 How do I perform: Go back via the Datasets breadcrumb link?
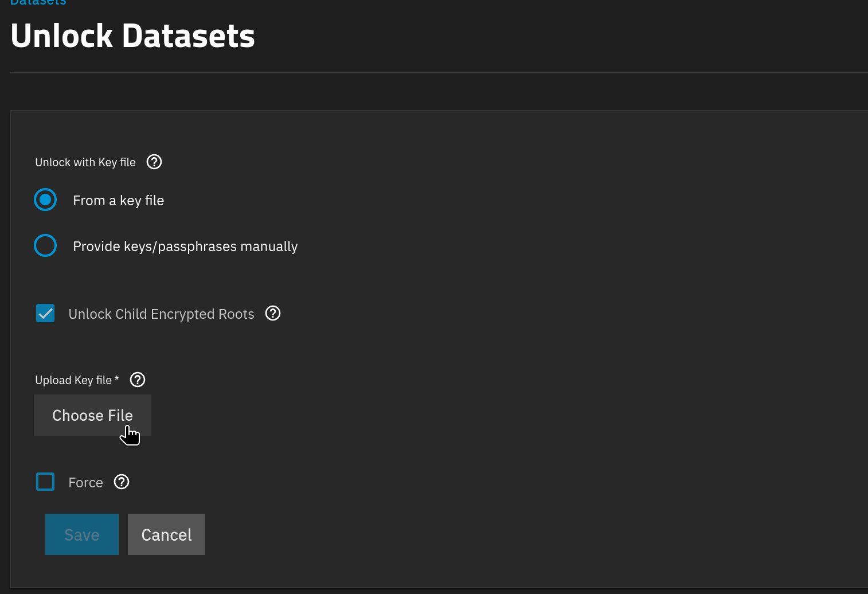tap(38, 2)
